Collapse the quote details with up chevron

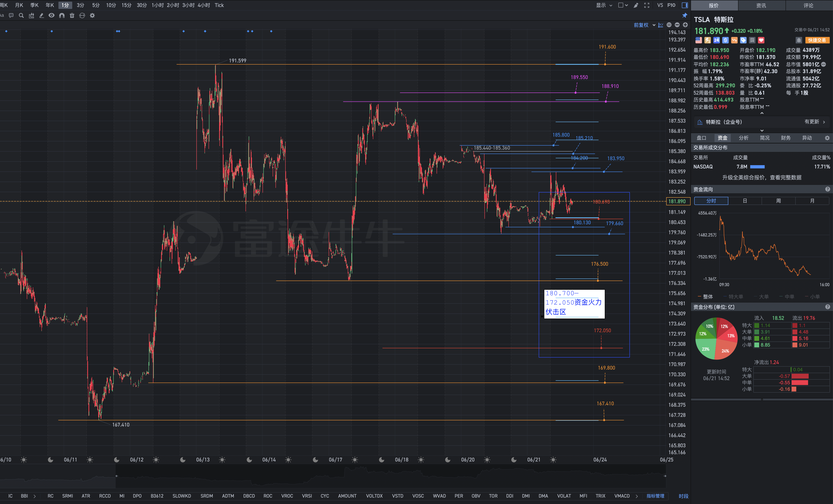[x=762, y=113]
